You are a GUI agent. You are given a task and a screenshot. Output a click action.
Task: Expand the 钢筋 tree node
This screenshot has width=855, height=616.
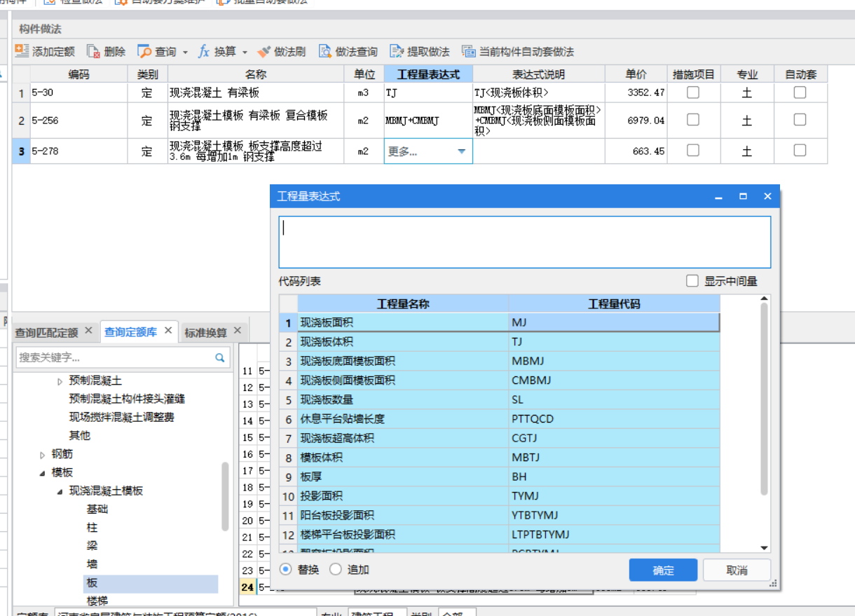[x=42, y=455]
